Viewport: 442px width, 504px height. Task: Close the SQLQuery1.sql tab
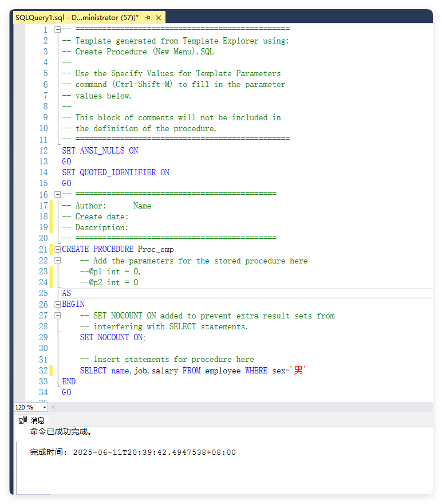pos(159,18)
